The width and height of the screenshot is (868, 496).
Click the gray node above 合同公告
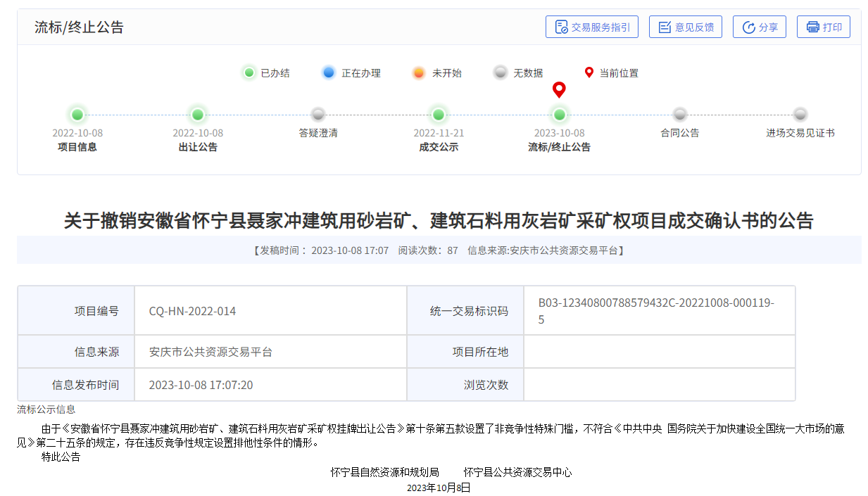point(679,115)
